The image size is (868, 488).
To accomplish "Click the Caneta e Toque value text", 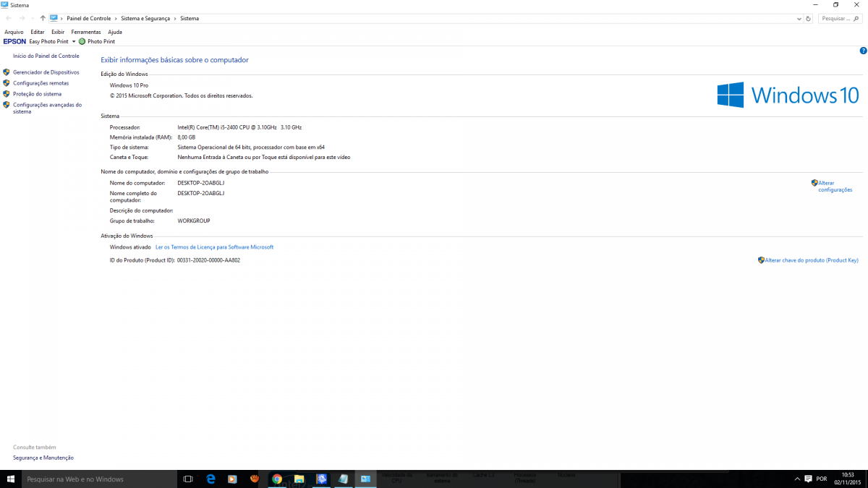I will coord(264,157).
